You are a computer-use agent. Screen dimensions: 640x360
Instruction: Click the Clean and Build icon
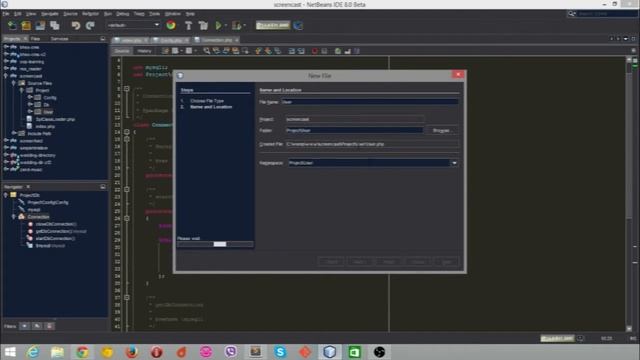point(203,25)
